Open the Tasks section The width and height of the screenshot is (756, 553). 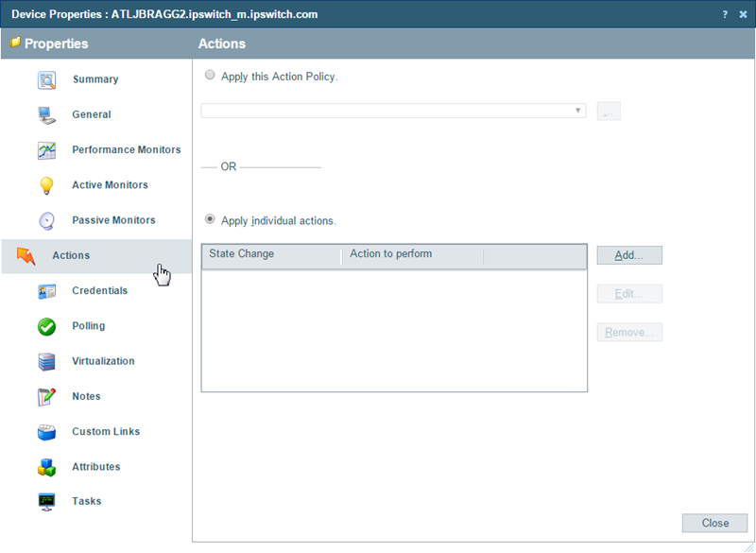pos(86,501)
